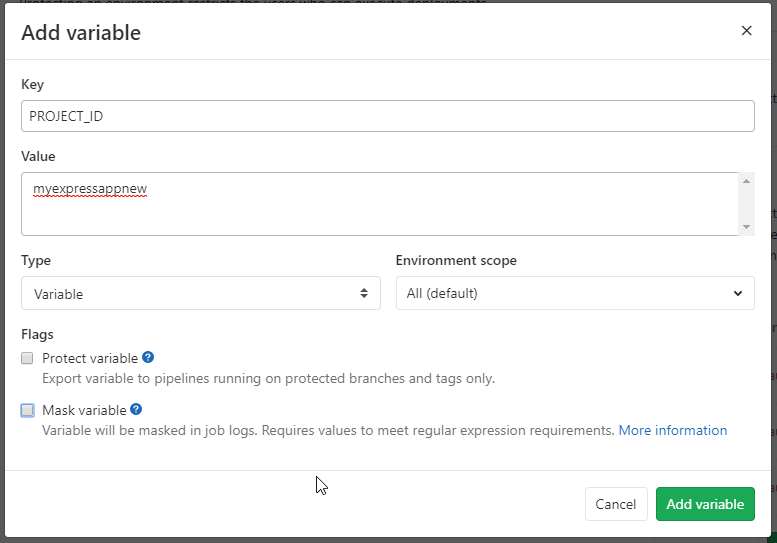
Task: Open the More information link
Action: point(672,430)
